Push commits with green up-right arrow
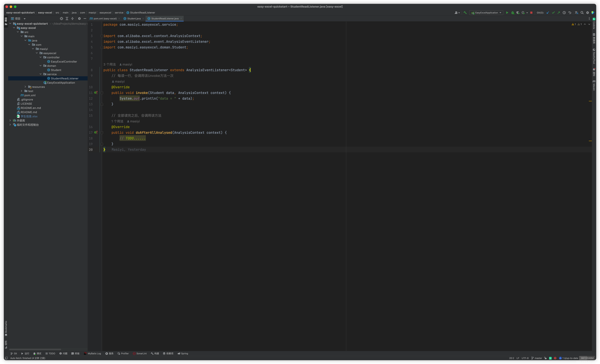Viewport: 600px width, 364px height. (559, 13)
